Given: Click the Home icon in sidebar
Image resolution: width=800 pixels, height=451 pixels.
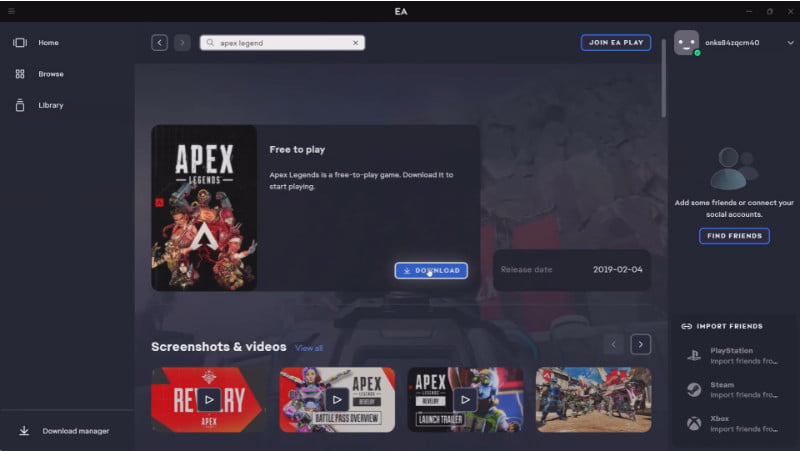Looking at the screenshot, I should 20,42.
